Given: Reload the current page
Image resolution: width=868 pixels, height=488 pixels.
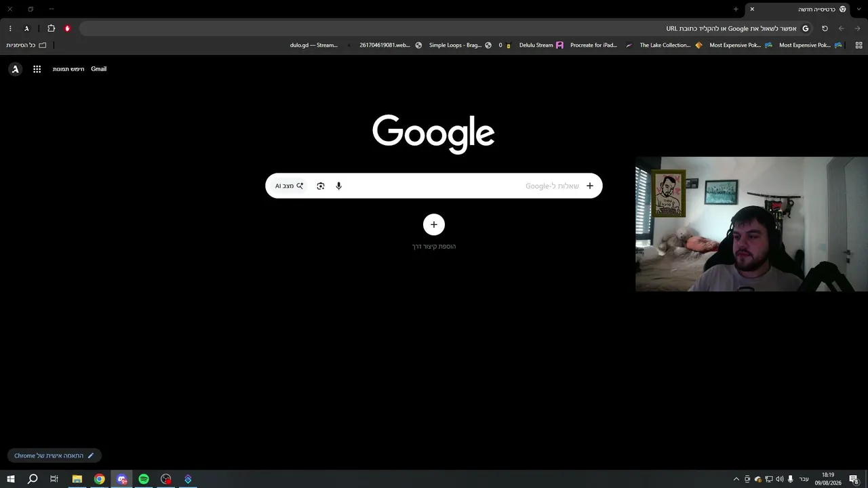Looking at the screenshot, I should (825, 28).
